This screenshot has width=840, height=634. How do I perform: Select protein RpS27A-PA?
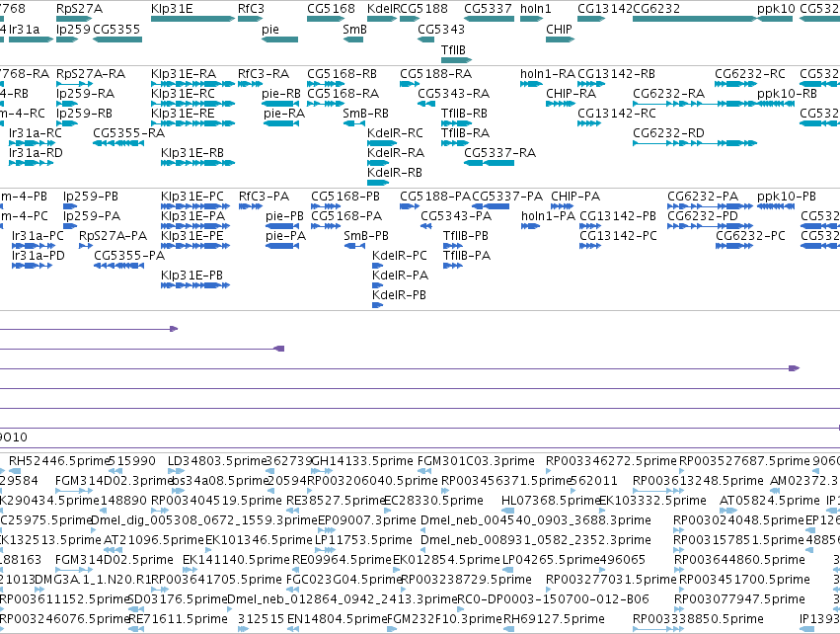86,246
